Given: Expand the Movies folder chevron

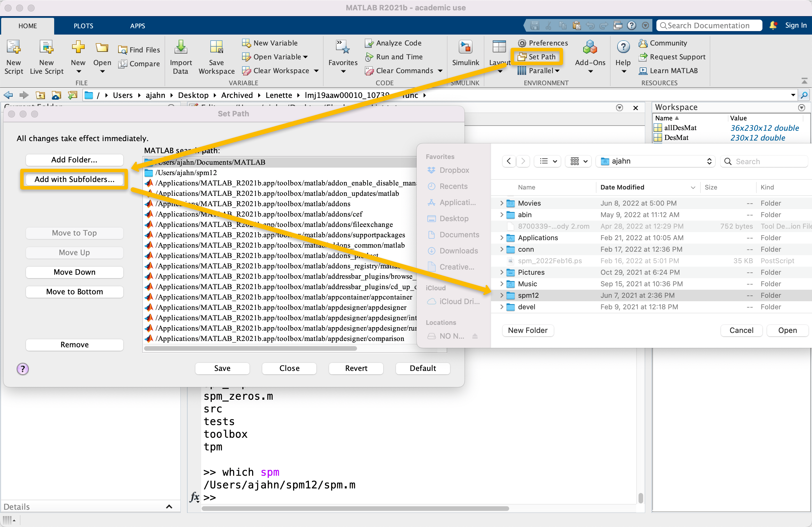Looking at the screenshot, I should pyautogui.click(x=502, y=203).
